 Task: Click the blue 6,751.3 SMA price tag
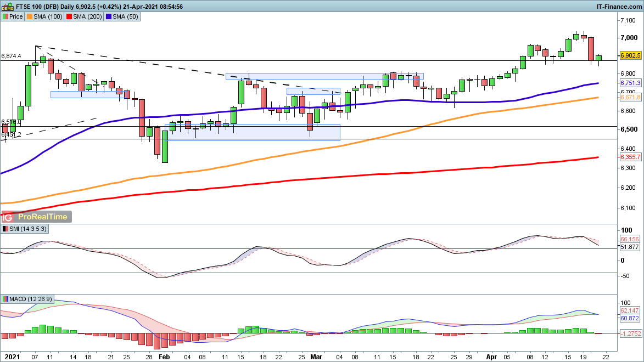point(630,83)
